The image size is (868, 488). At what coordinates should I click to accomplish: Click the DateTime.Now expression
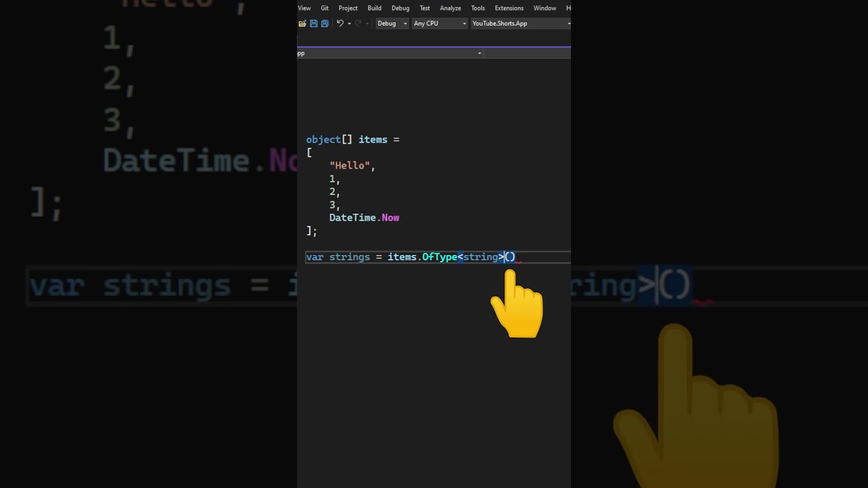(x=364, y=218)
